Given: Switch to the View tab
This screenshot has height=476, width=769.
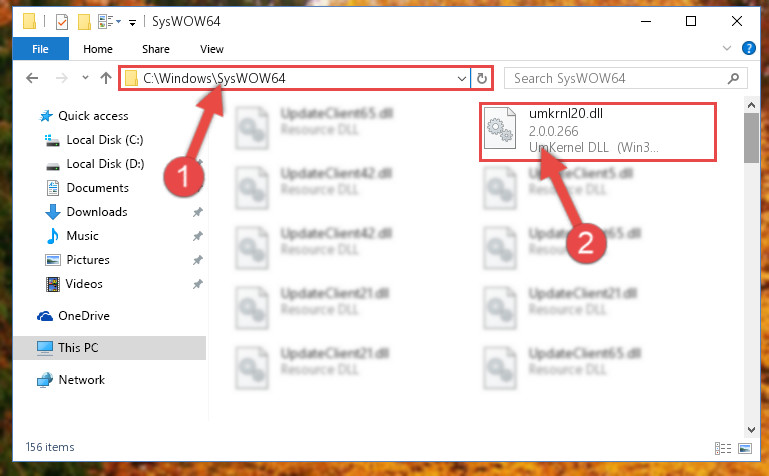Looking at the screenshot, I should click(212, 49).
